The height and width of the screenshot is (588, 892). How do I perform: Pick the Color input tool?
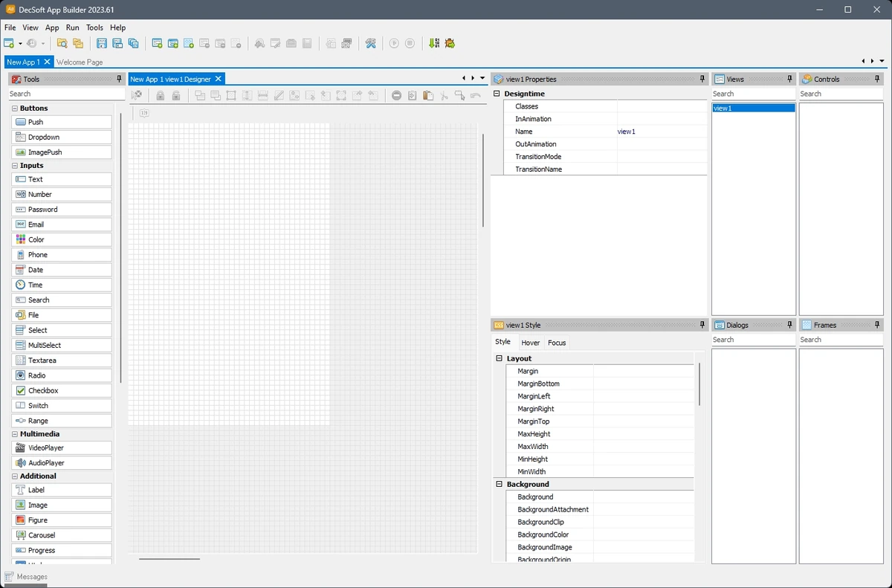click(62, 239)
